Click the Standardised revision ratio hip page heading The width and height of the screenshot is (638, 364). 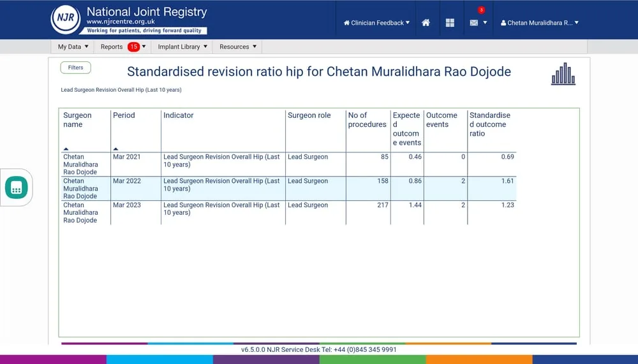(319, 71)
